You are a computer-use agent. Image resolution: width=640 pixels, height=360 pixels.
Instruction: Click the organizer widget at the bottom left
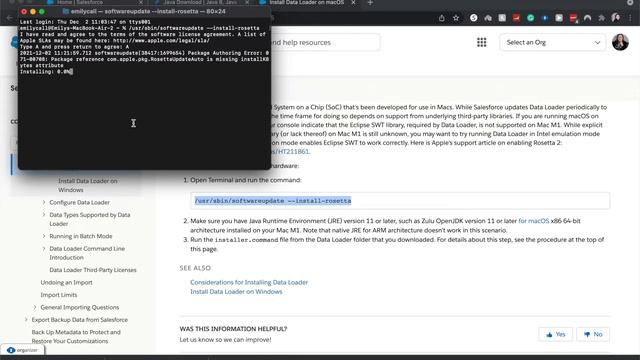22,350
